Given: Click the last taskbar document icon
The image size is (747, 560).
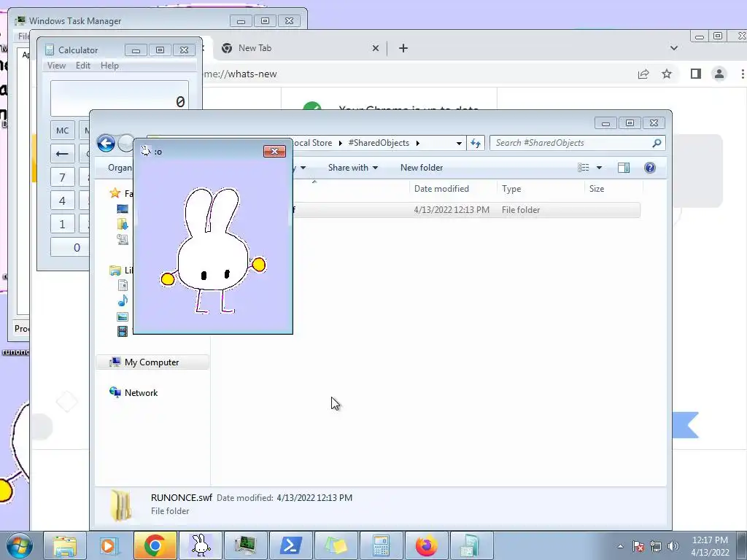Looking at the screenshot, I should (x=471, y=545).
